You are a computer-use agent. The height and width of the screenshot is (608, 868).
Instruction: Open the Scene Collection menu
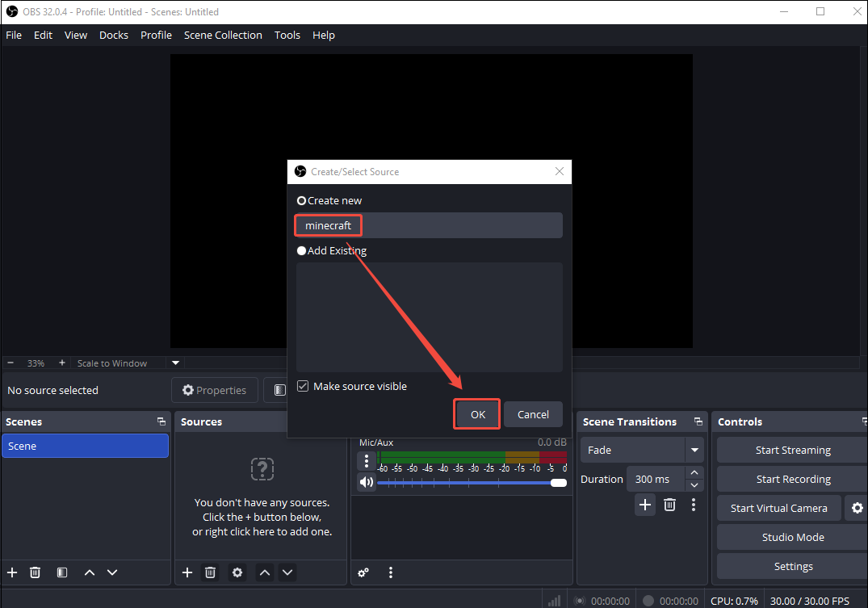(x=223, y=35)
